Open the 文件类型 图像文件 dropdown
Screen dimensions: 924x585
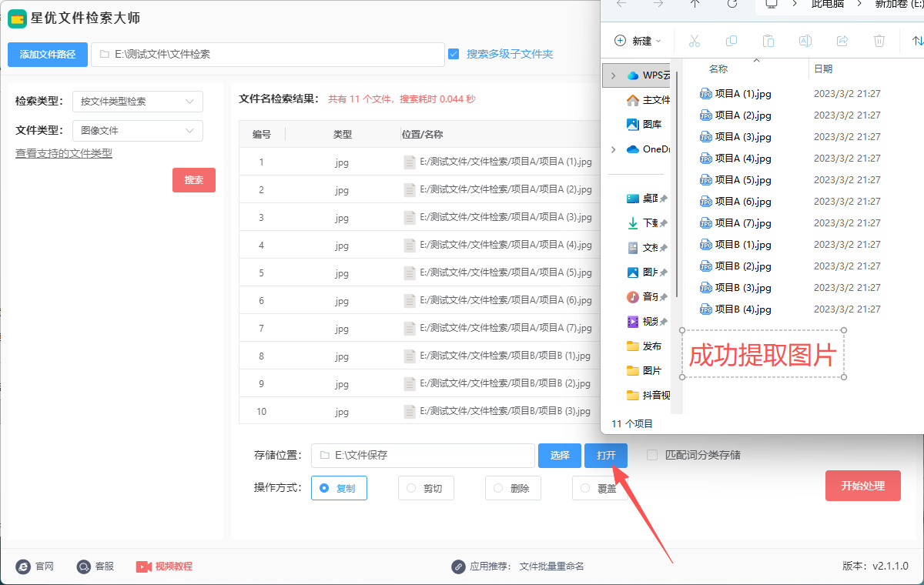137,131
